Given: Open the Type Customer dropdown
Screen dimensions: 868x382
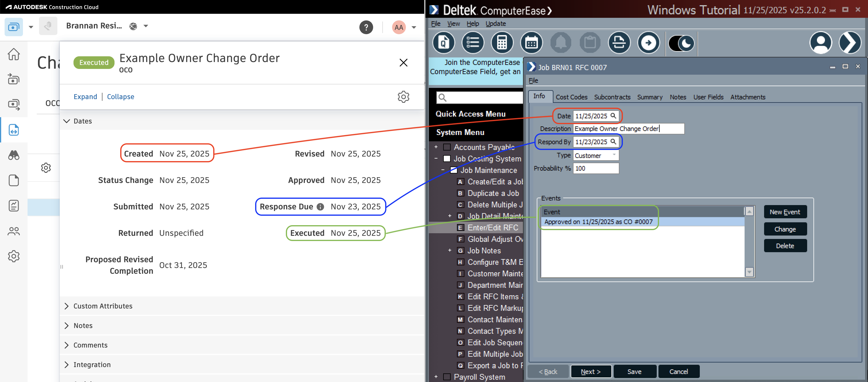Looking at the screenshot, I should (x=595, y=155).
